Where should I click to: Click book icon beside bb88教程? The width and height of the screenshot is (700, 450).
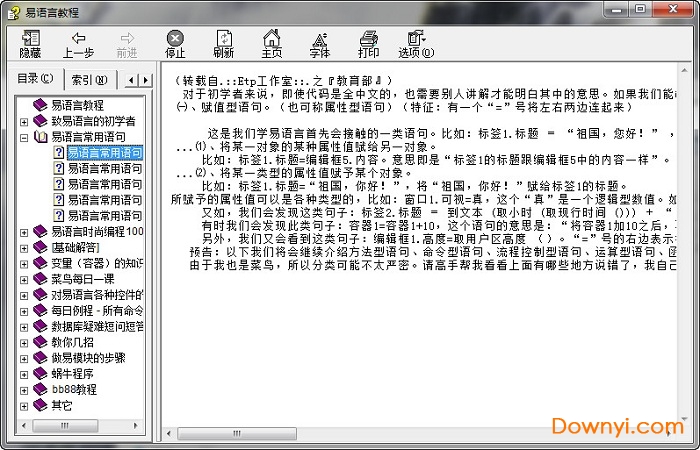pyautogui.click(x=40, y=389)
